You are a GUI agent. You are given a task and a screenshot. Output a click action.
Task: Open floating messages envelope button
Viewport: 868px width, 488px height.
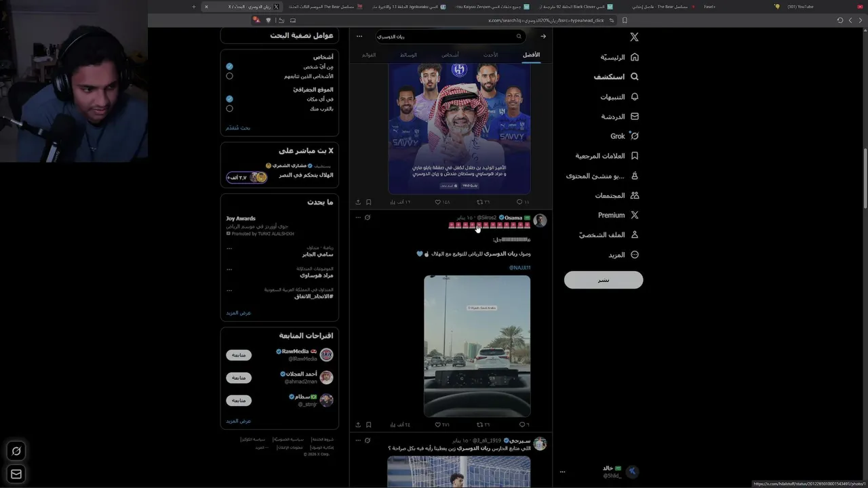[x=16, y=474]
